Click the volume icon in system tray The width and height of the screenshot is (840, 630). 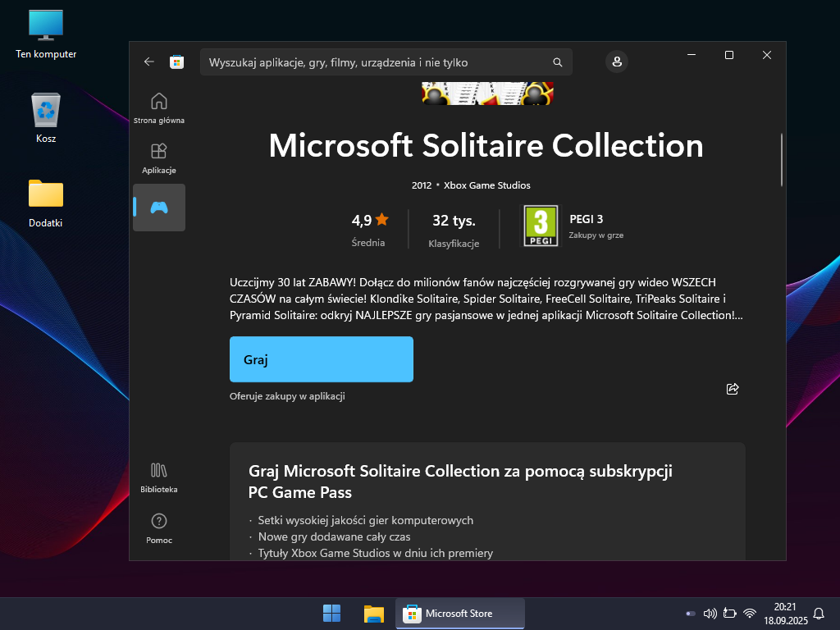pos(710,614)
